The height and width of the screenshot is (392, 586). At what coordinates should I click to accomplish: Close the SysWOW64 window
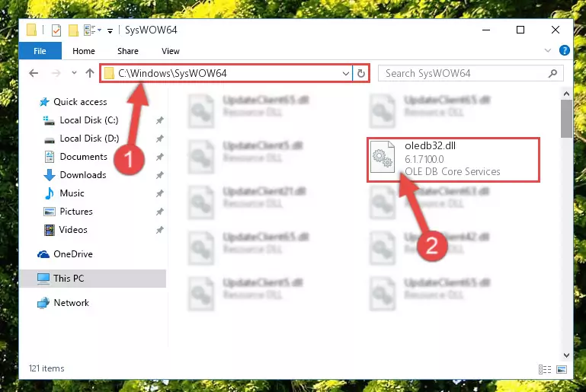(x=556, y=30)
